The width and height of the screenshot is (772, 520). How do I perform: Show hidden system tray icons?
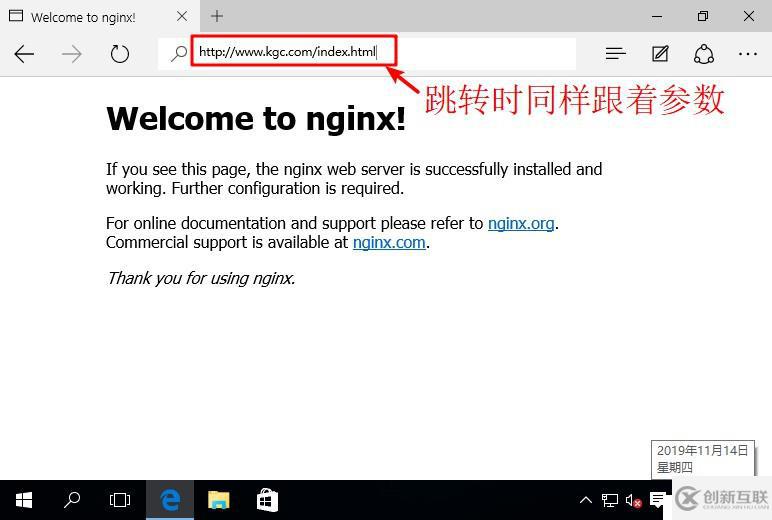click(585, 500)
